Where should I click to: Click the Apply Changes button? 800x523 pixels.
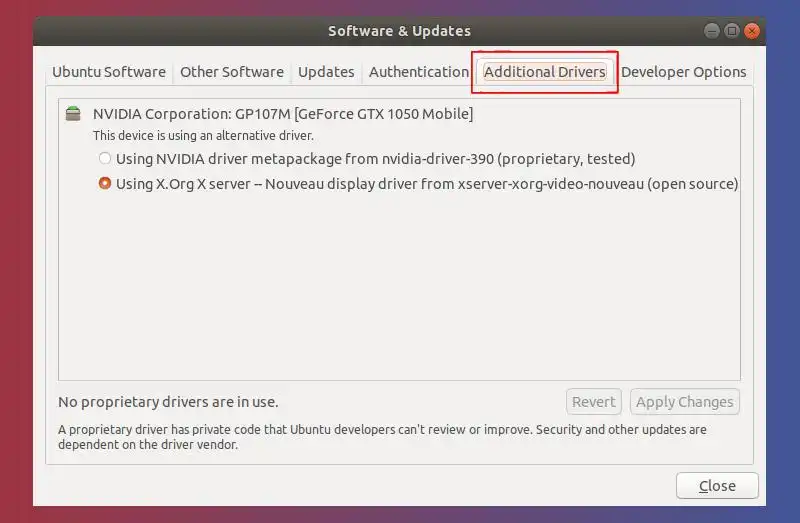click(x=684, y=402)
